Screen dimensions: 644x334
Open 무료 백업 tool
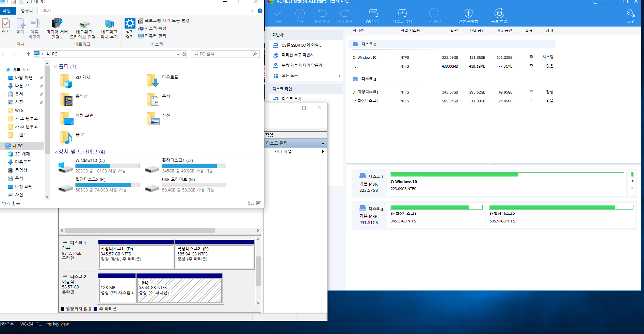pyautogui.click(x=499, y=16)
